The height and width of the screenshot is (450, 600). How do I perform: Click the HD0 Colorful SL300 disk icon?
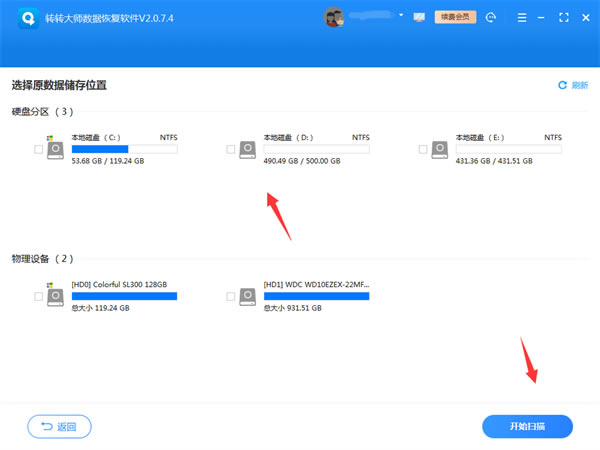coord(56,296)
